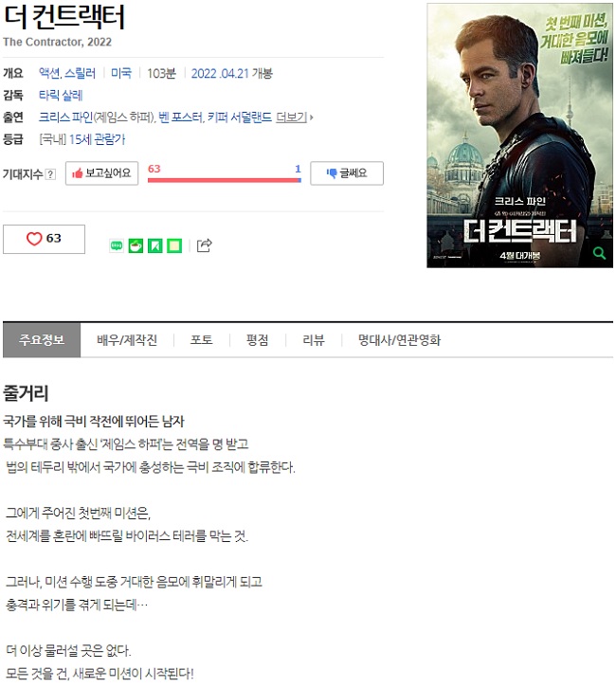This screenshot has width=616, height=687.
Task: Share via the Line speech-bubble icon
Action: (x=117, y=245)
